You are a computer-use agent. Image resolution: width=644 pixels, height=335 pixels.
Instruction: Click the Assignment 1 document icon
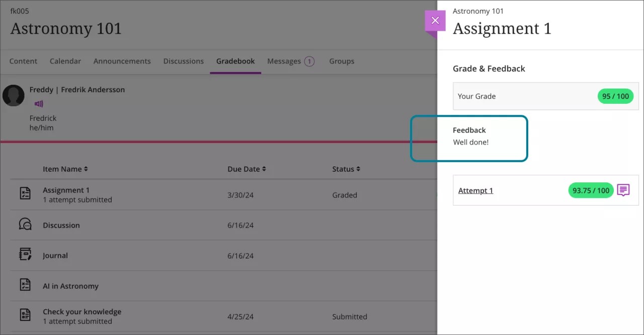(25, 192)
